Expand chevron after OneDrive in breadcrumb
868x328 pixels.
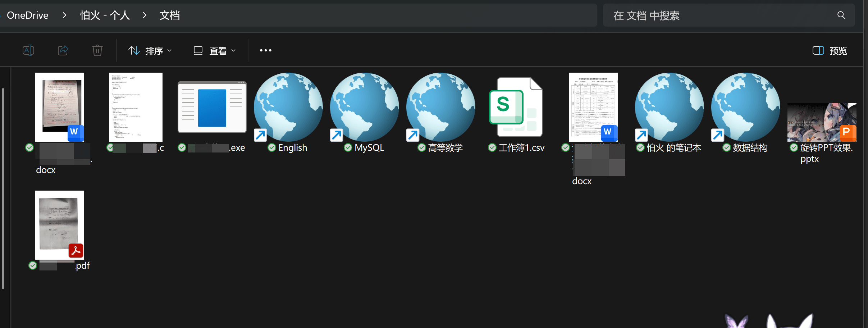(x=64, y=15)
